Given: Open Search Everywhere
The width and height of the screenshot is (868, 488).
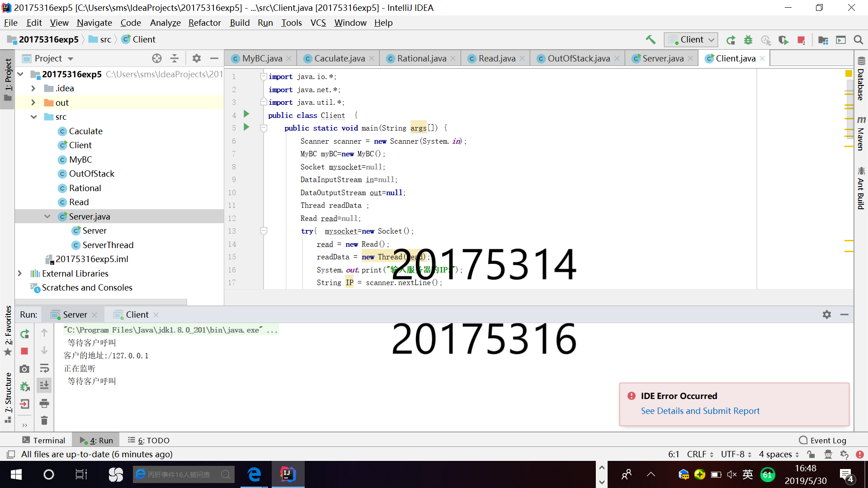Looking at the screenshot, I should pyautogui.click(x=859, y=40).
